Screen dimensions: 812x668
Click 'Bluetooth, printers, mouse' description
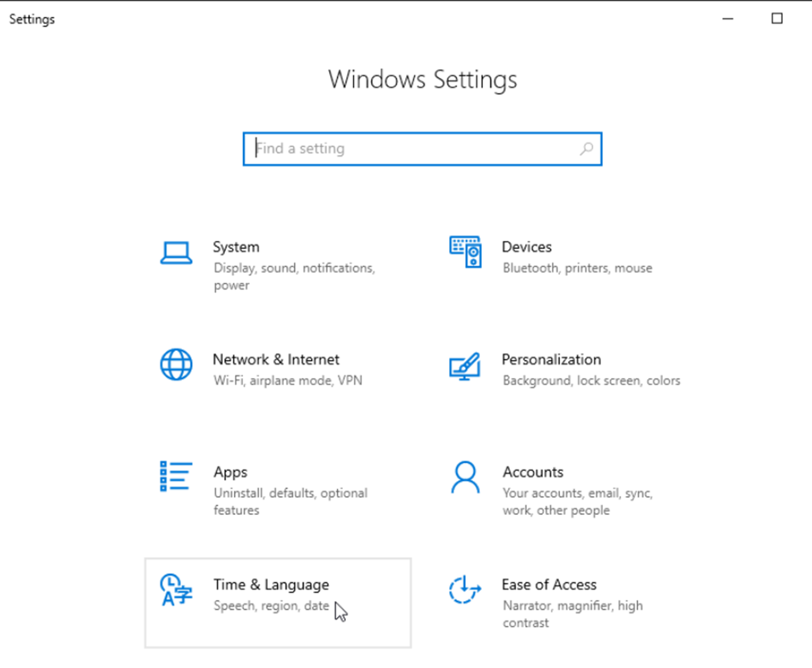(x=577, y=268)
